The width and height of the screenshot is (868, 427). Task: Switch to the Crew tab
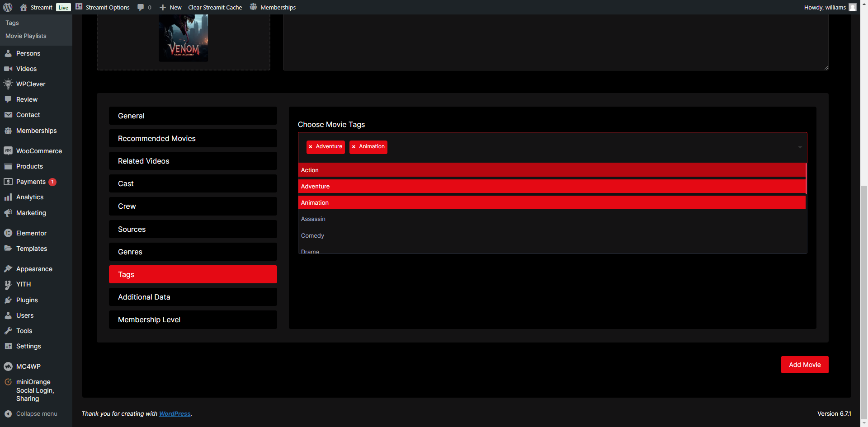193,206
